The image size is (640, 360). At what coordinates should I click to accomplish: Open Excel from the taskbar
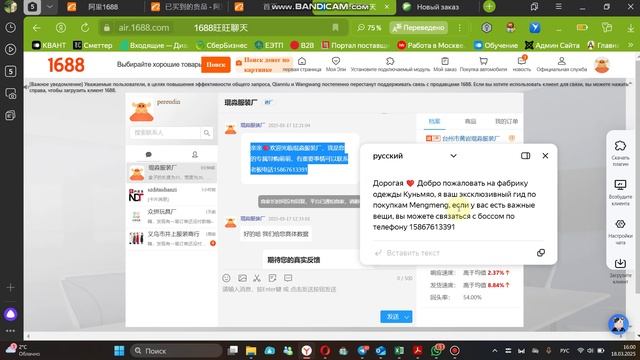tap(399, 351)
